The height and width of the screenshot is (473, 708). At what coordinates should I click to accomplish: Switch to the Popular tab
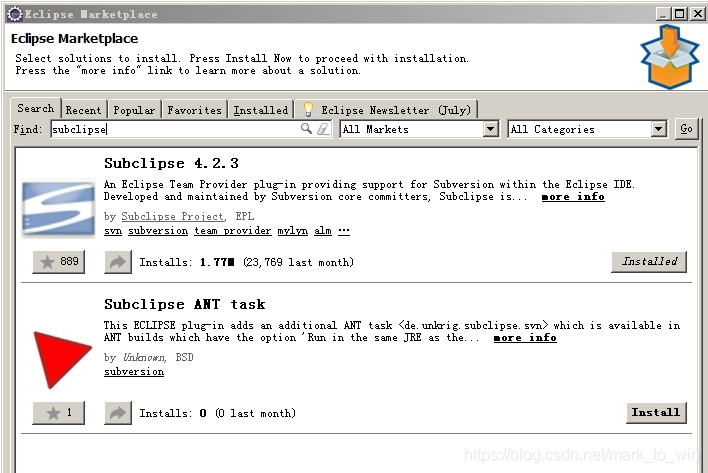[x=134, y=110]
